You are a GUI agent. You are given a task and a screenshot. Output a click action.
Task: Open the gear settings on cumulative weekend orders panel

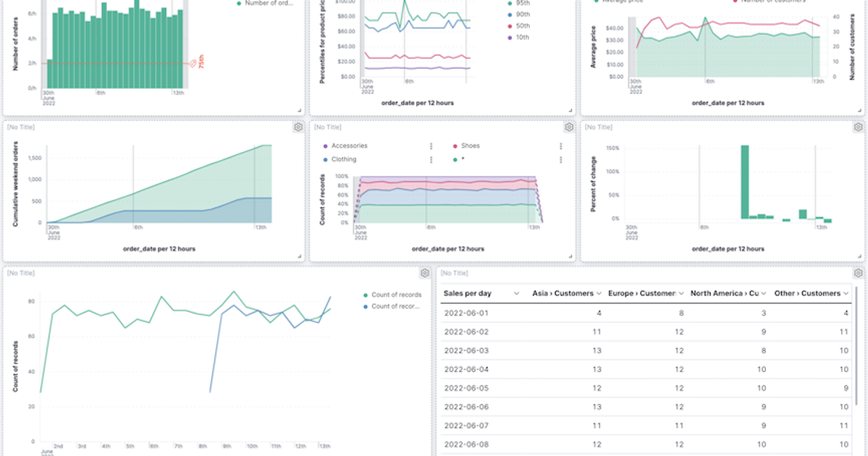click(x=300, y=127)
